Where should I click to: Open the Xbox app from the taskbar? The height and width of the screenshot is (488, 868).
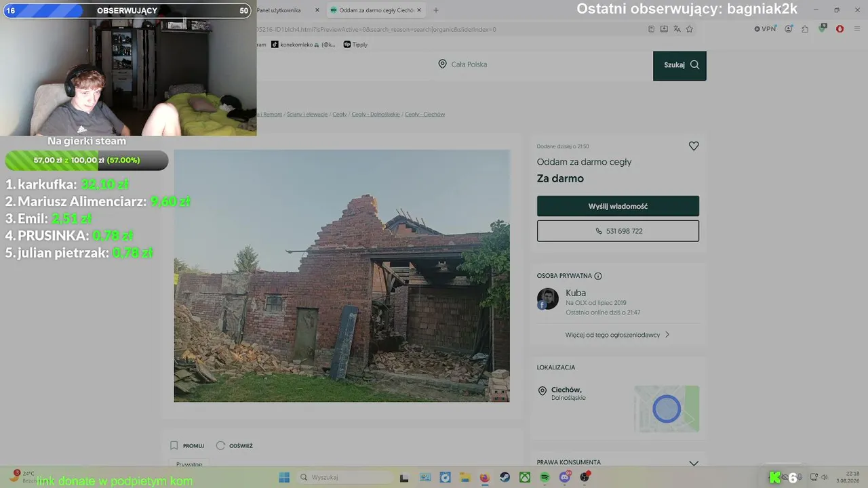[x=525, y=477]
